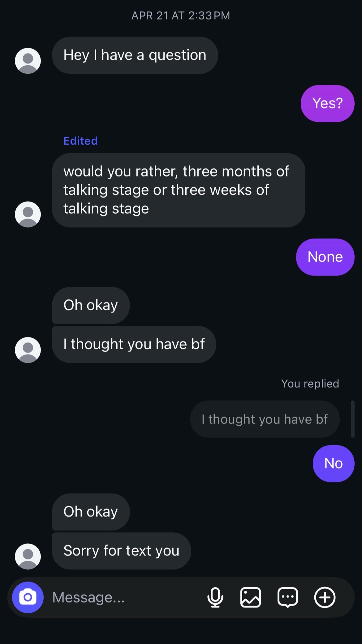The height and width of the screenshot is (644, 362).
Task: Tap avatar beside 'Sorry for text you'
Action: click(28, 556)
